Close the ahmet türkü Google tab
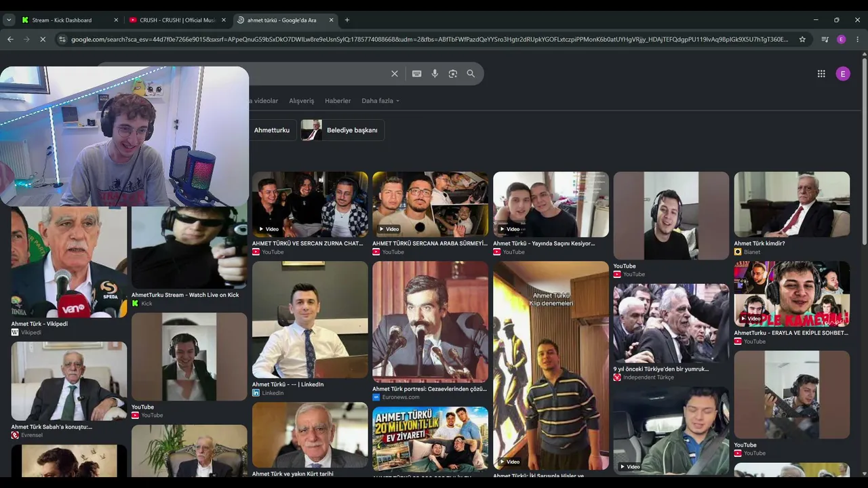The width and height of the screenshot is (868, 488). coord(332,20)
